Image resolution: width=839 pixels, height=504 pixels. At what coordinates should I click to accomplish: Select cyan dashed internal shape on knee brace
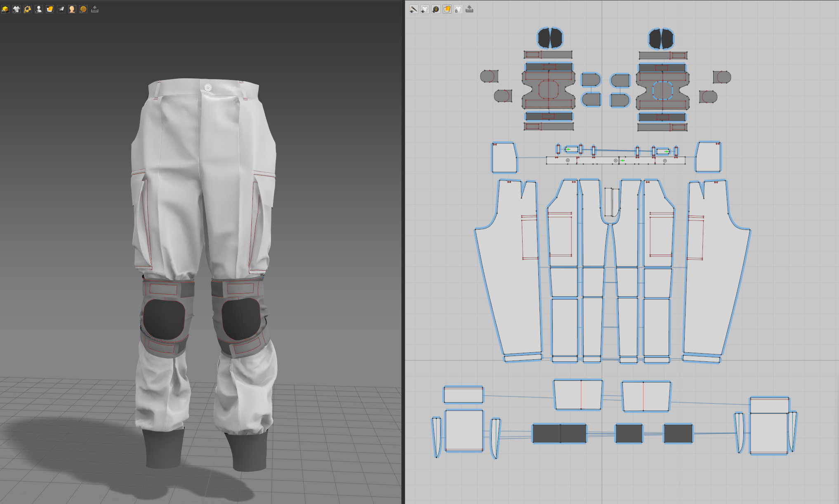[x=662, y=90]
